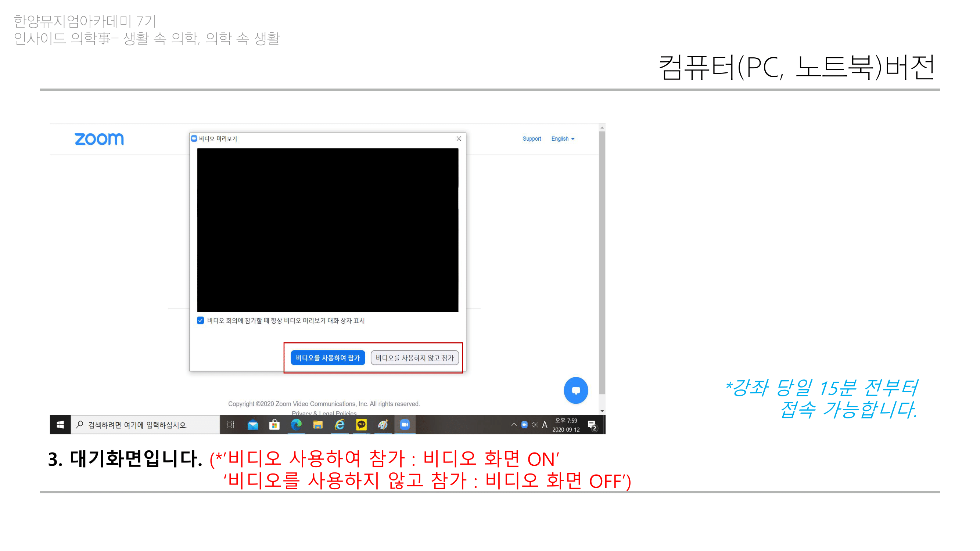Open Internet Explorer taskbar icon
980x551 pixels.
(340, 425)
